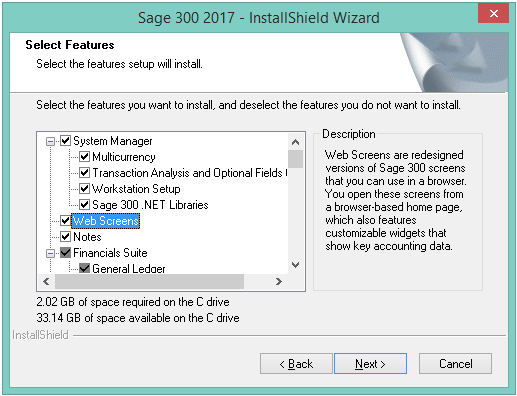Screen dimensions: 517x396
Task: Collapse the System Manager tree node
Action: click(x=50, y=141)
